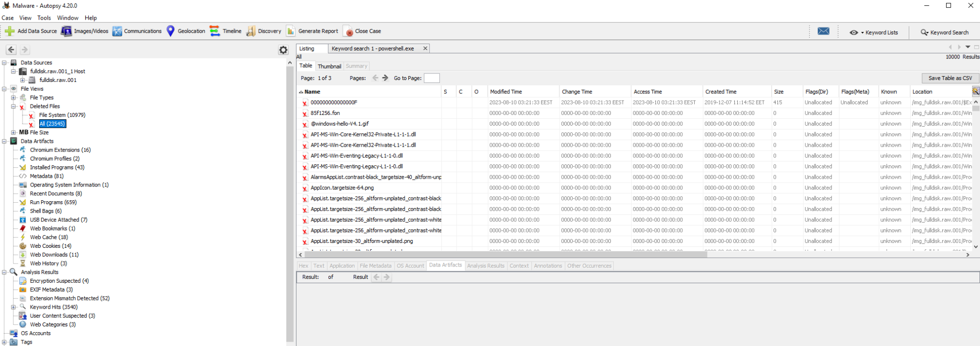Open the View menu
The image size is (980, 346).
click(25, 18)
